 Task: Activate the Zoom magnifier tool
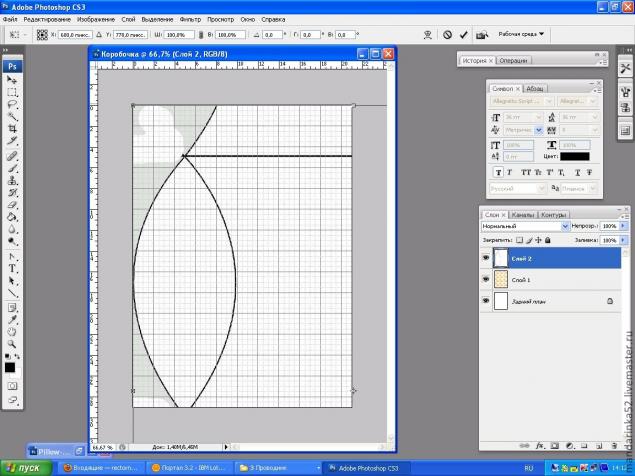pos(13,343)
